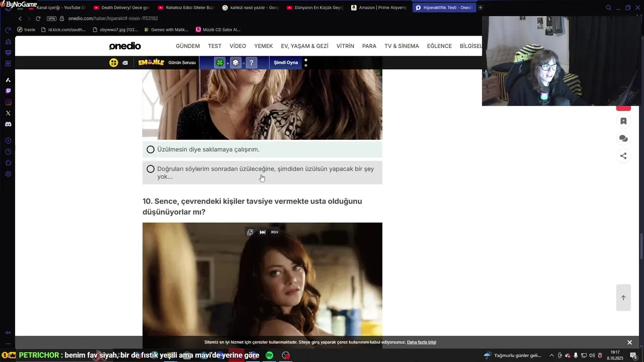Click the Şimdi Oyna button
The width and height of the screenshot is (644, 362).
[286, 62]
